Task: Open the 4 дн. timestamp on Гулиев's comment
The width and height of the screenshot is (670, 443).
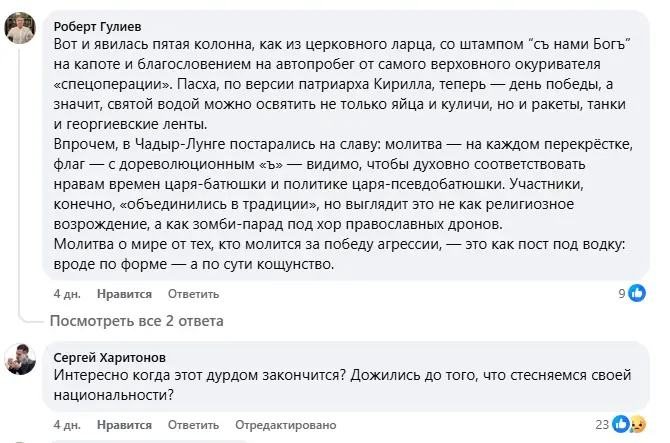Action: point(67,294)
